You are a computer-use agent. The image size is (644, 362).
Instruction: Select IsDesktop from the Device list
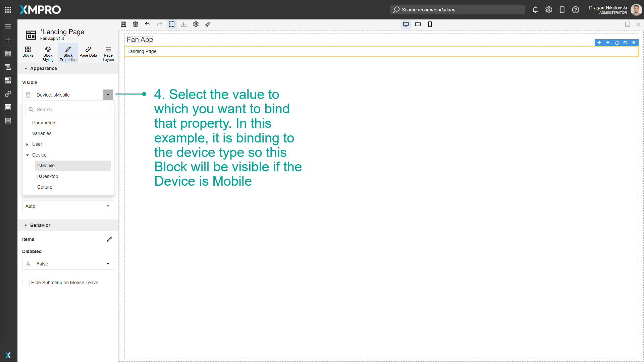coord(48,176)
